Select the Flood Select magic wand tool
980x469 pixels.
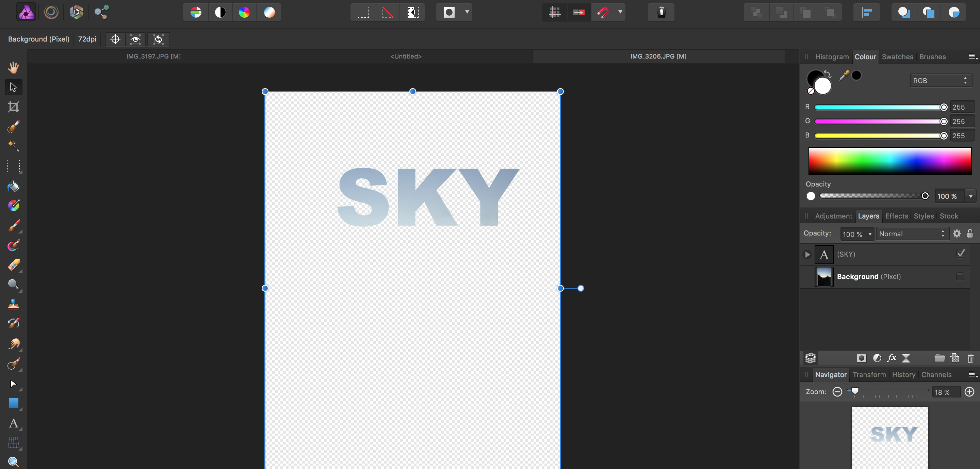(x=13, y=146)
